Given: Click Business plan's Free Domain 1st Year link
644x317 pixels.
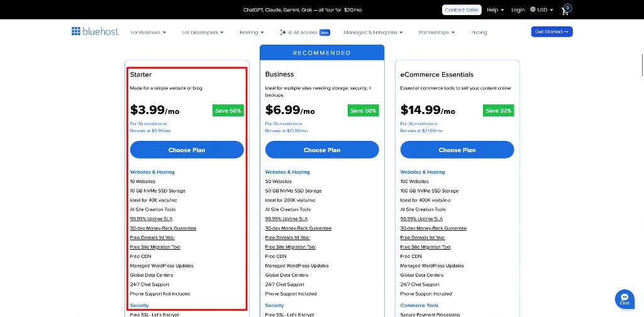Looking at the screenshot, I should pyautogui.click(x=287, y=238).
